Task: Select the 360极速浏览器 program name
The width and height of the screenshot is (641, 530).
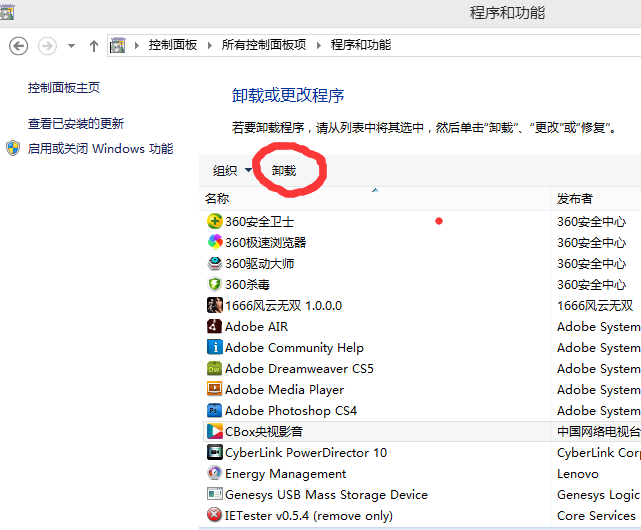Action: 266,243
